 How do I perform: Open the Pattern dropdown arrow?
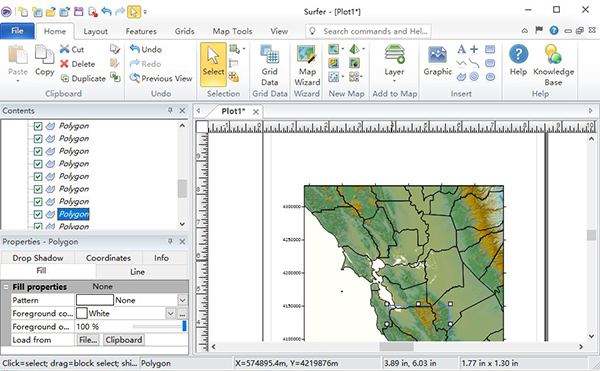coord(183,300)
